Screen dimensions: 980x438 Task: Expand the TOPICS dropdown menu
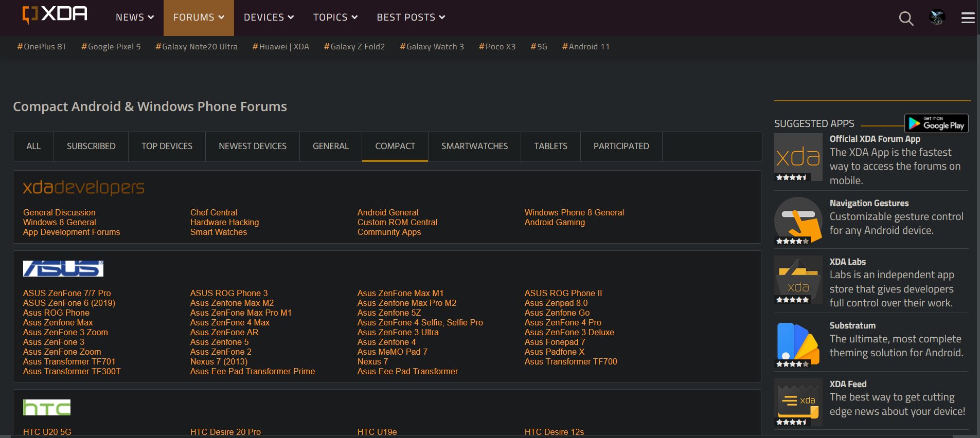pyautogui.click(x=335, y=17)
